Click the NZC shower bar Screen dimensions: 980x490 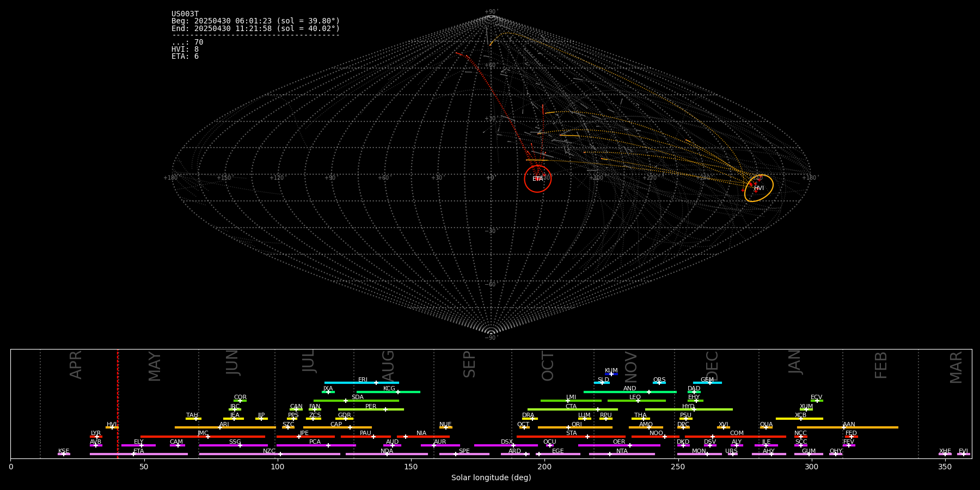tap(269, 454)
